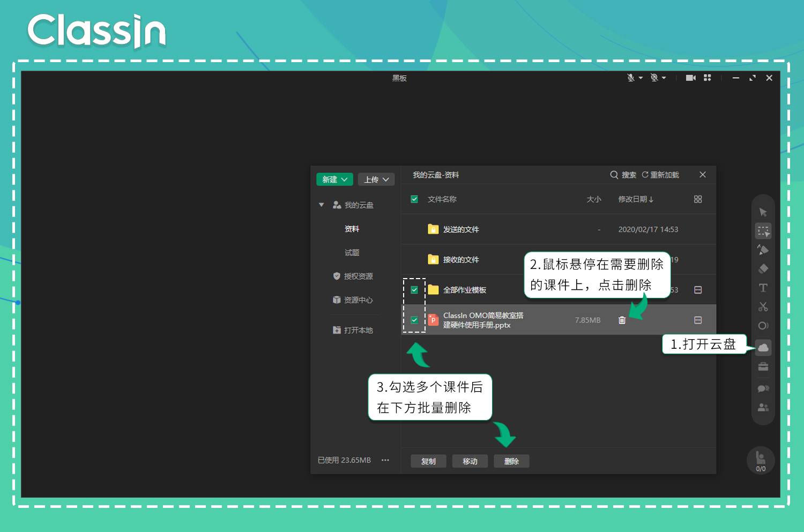Open more options for 全部作业模板 row
The width and height of the screenshot is (804, 532).
[x=698, y=290]
